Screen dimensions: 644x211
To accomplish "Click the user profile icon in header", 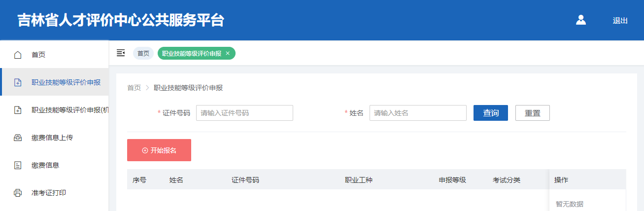I will coord(581,20).
